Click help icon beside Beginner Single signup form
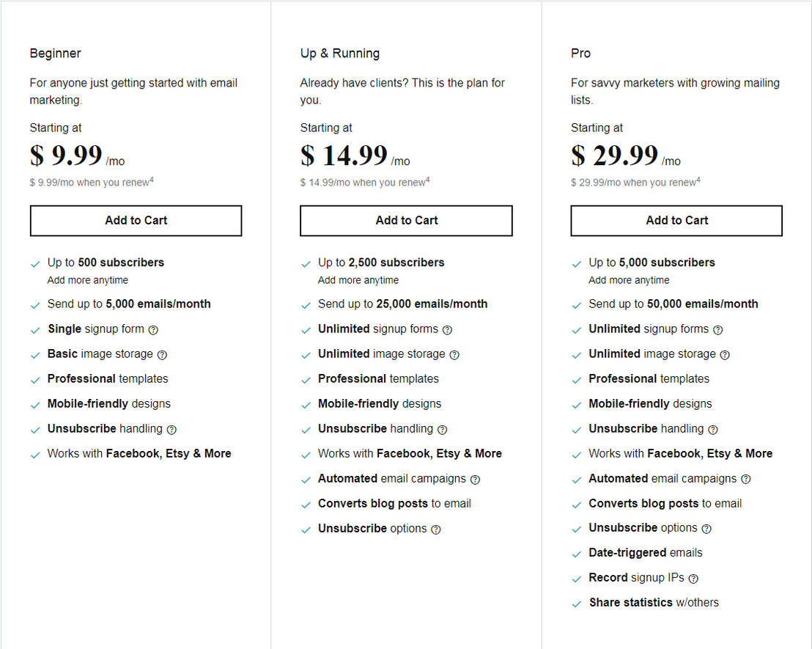 pyautogui.click(x=153, y=330)
